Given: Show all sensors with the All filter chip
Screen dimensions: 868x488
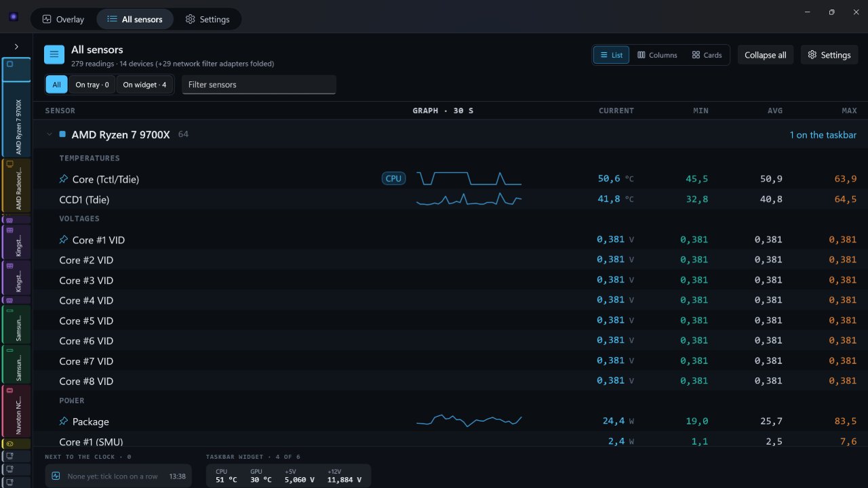Looking at the screenshot, I should point(56,85).
